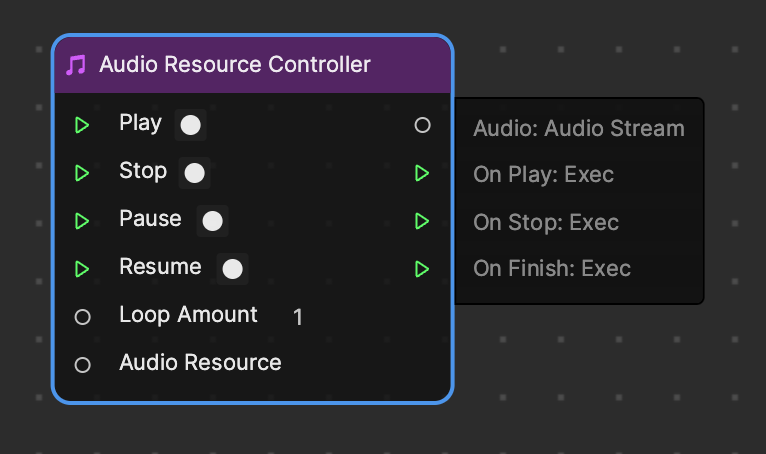This screenshot has width=766, height=454.
Task: Click the Loop Amount input port circle
Action: [x=83, y=317]
